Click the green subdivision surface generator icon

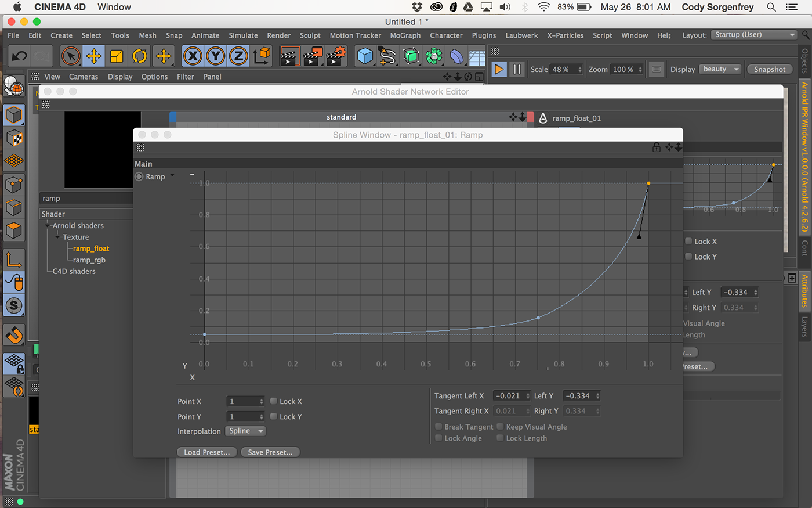tap(411, 56)
